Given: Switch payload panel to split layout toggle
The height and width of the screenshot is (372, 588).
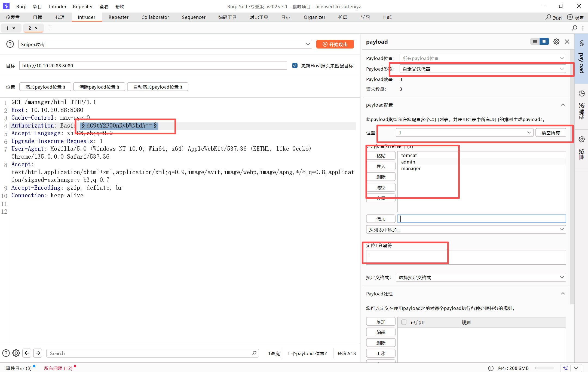Looking at the screenshot, I should pos(544,41).
